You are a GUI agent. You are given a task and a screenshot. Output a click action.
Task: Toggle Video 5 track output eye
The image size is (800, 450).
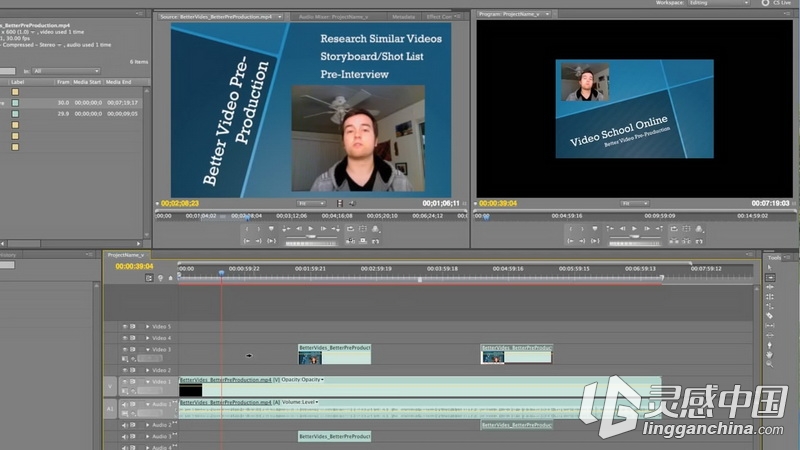124,327
